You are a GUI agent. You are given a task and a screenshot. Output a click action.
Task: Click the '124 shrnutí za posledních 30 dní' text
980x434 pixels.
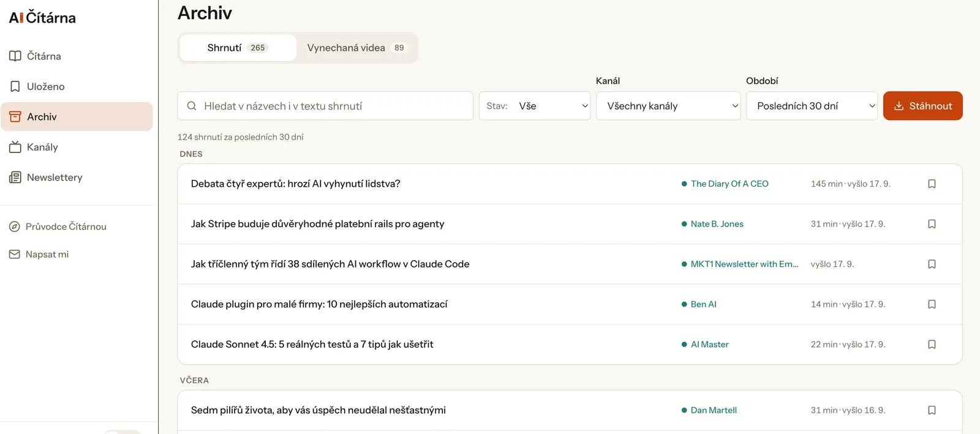[241, 137]
